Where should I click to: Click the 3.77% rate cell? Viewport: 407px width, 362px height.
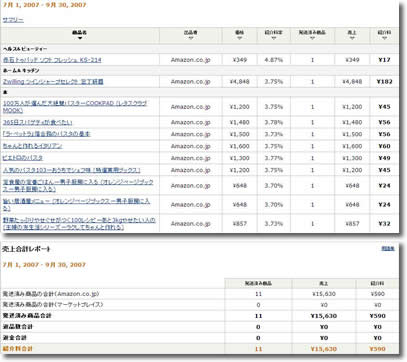click(x=274, y=158)
